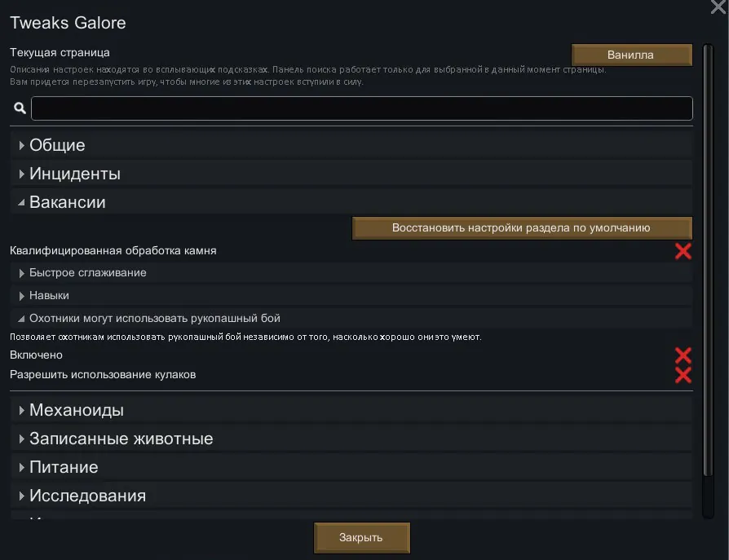Focus the search text field
The image size is (729, 560).
361,108
